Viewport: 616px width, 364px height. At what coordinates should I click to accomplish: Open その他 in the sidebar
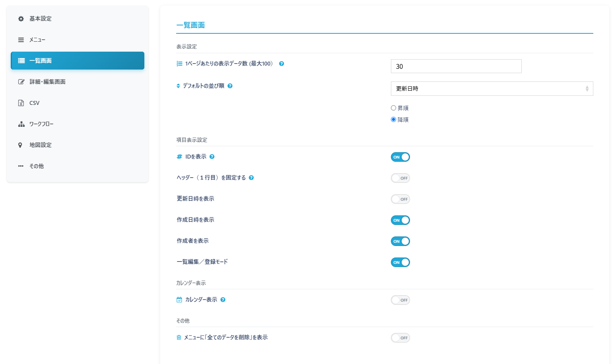tap(37, 166)
